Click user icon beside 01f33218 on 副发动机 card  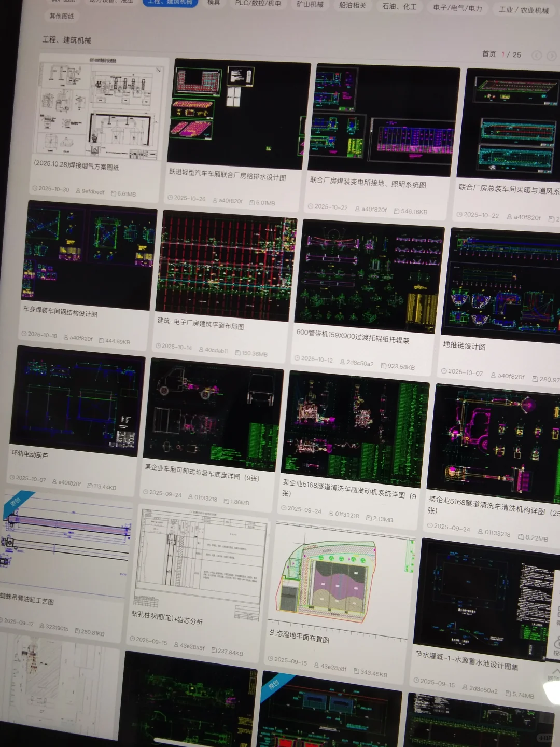point(331,513)
